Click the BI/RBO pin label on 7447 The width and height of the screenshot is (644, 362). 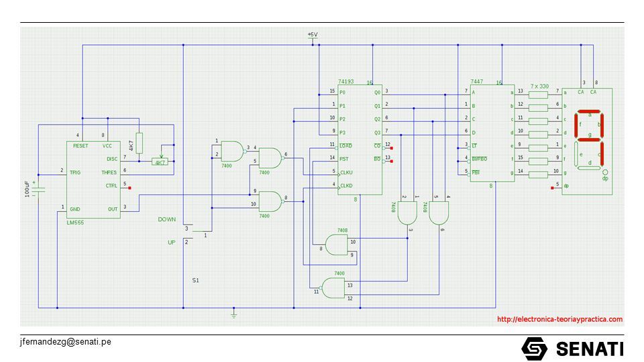click(479, 159)
